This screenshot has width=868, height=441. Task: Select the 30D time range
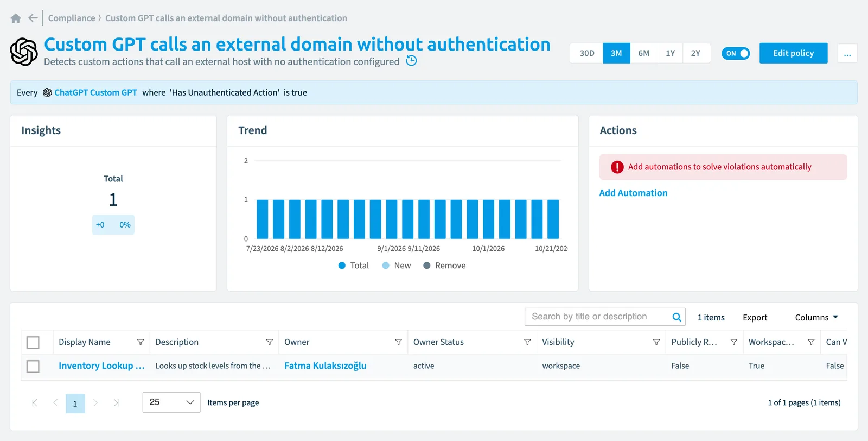tap(586, 53)
